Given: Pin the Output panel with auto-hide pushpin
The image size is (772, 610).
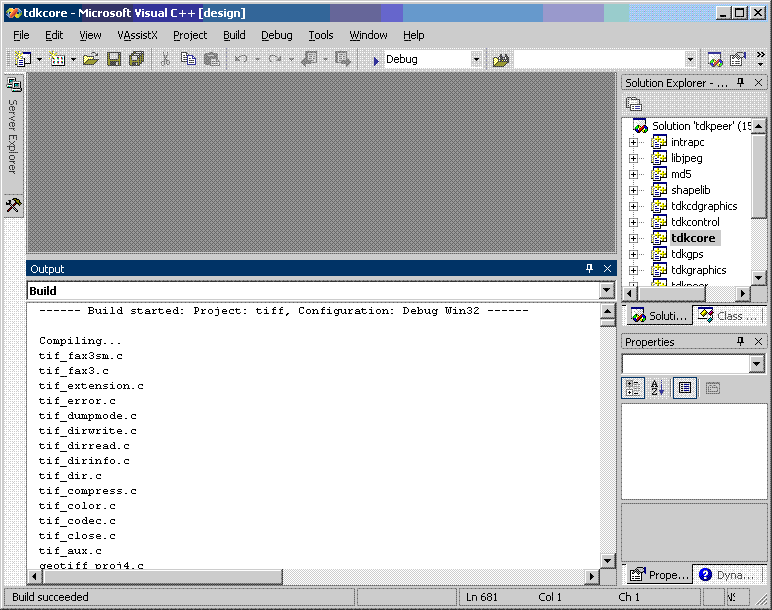Looking at the screenshot, I should point(589,268).
